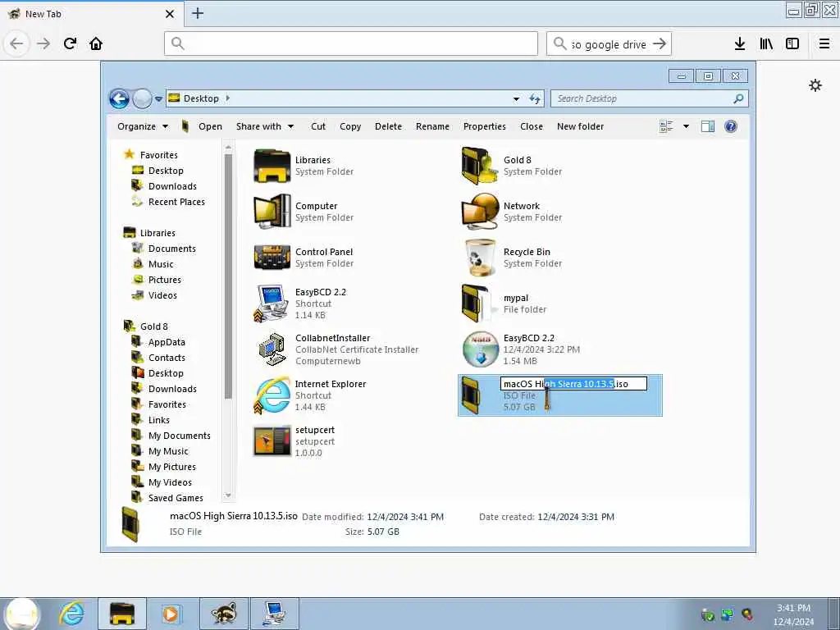Click the filename rename text box
840x630 pixels.
click(x=573, y=384)
